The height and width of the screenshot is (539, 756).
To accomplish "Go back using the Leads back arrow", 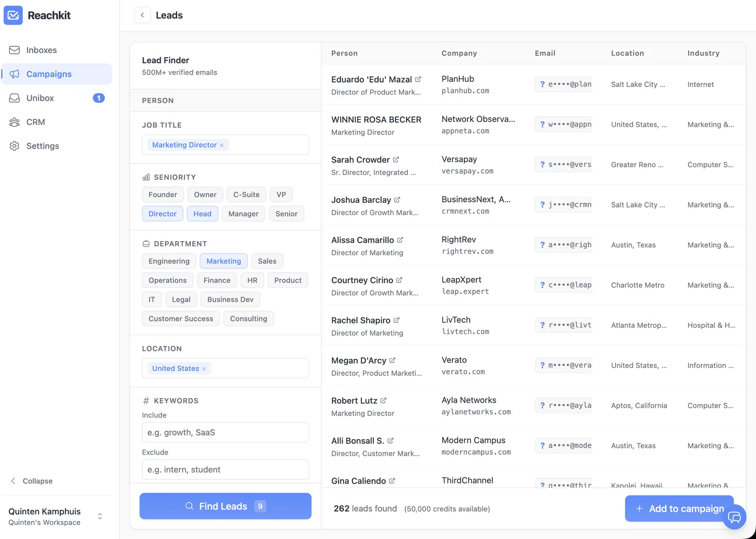I will coord(142,15).
